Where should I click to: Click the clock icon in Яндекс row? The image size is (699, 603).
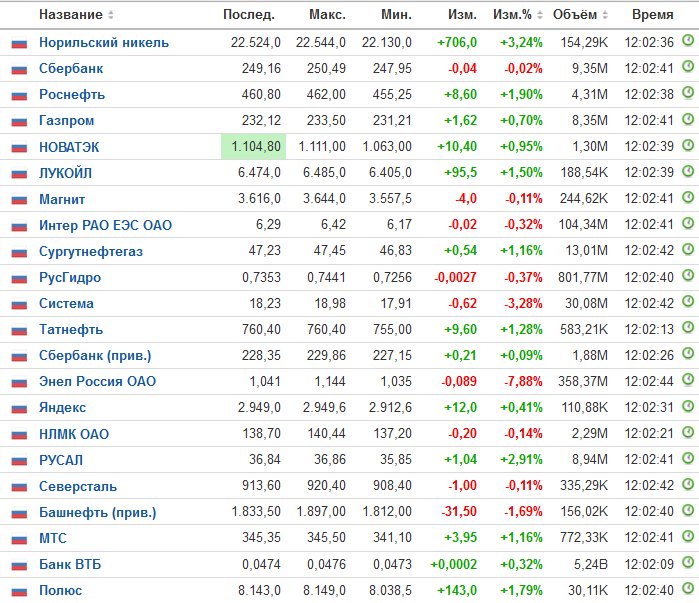tap(688, 406)
